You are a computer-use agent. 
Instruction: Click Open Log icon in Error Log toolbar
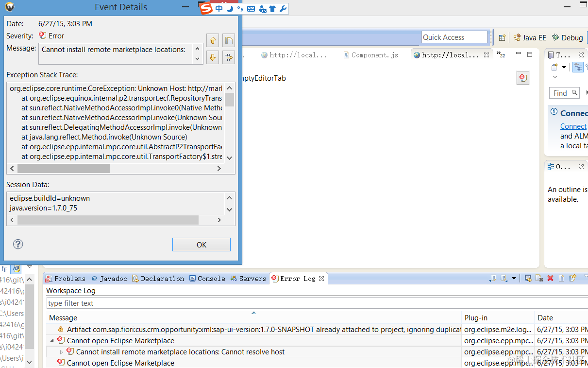click(x=561, y=278)
